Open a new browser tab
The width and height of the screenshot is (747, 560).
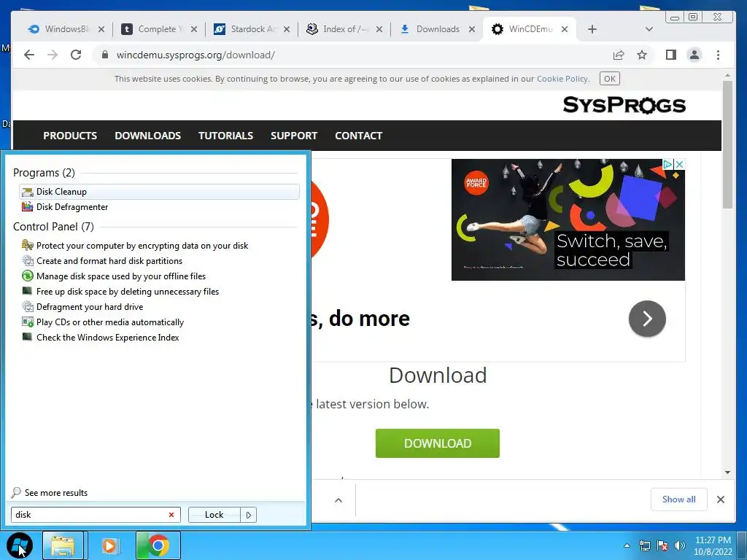[x=592, y=29]
